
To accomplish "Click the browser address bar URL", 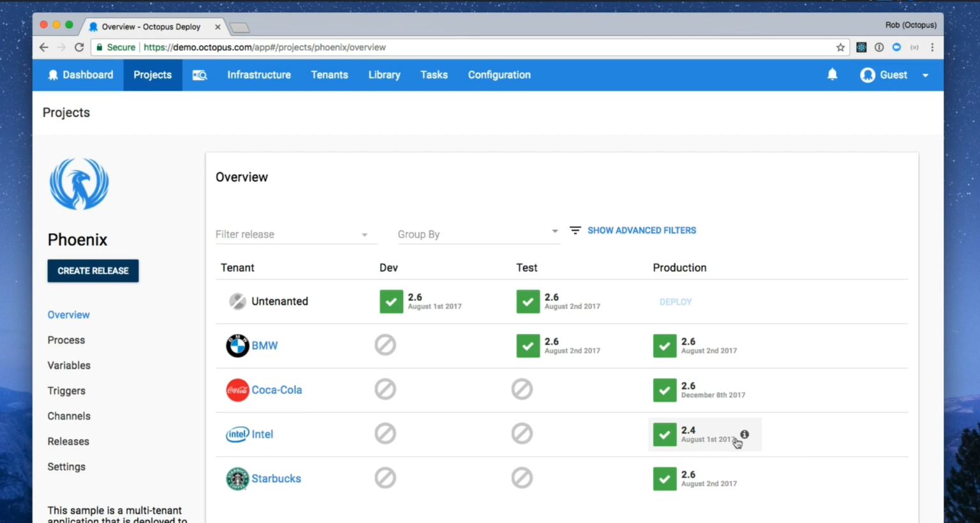I will click(265, 47).
